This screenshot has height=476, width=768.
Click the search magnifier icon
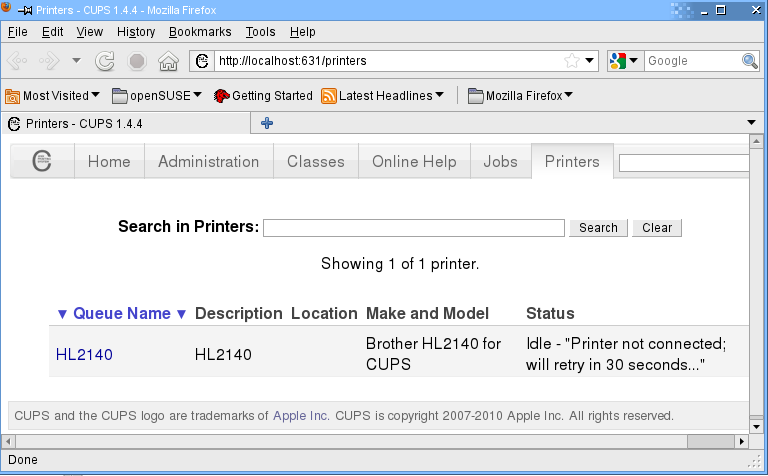point(750,61)
